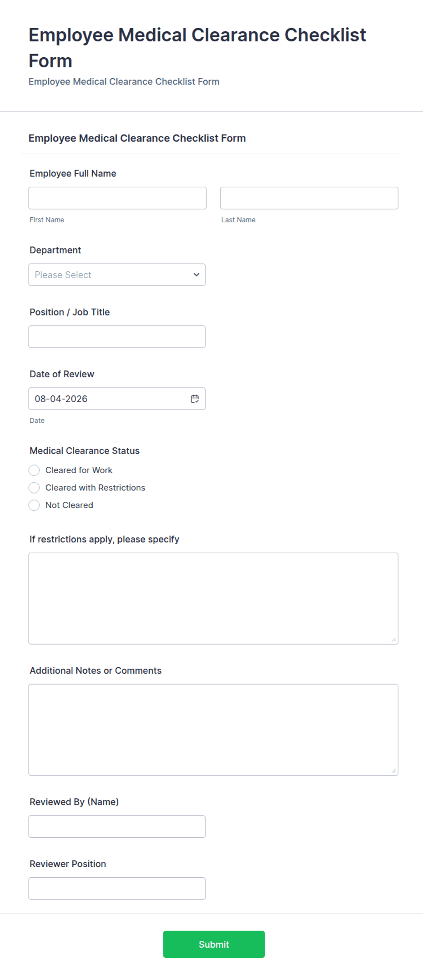The height and width of the screenshot is (980, 423).
Task: Click into the Last Name field
Action: pos(309,198)
